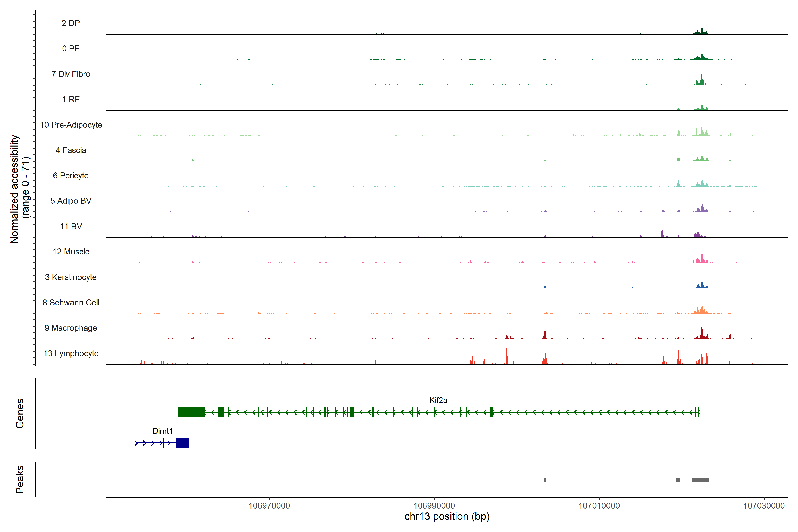
Task: Click the 11 BV track label
Action: click(71, 226)
